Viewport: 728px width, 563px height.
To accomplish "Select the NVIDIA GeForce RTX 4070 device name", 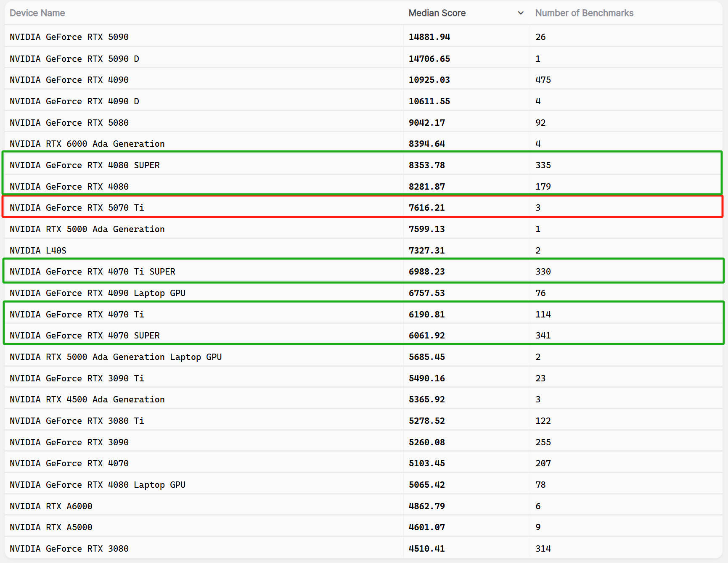I will [x=69, y=463].
